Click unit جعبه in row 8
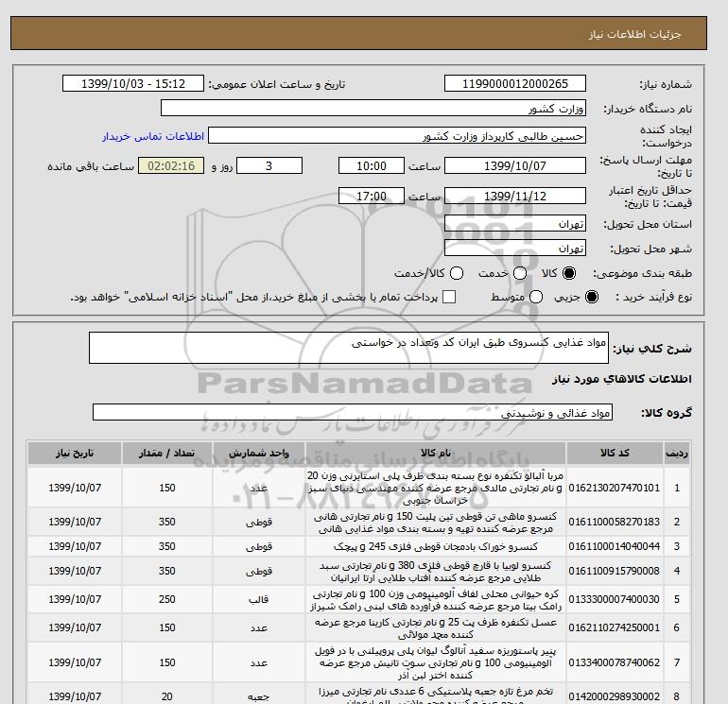This screenshot has height=704, width=728. click(259, 696)
